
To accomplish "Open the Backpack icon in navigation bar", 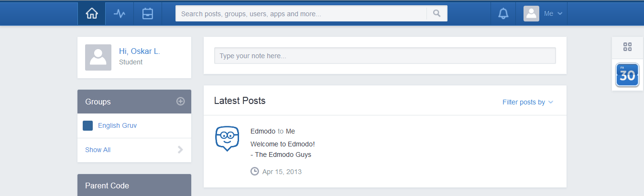I will (148, 14).
